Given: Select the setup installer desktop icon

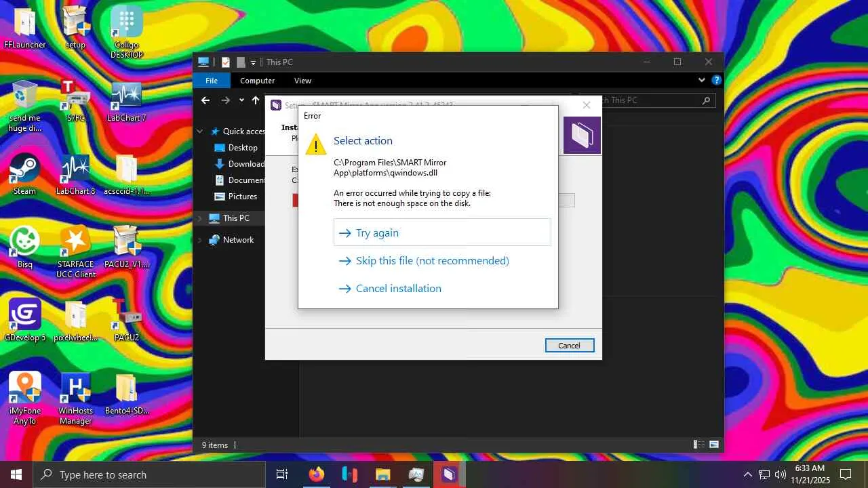Looking at the screenshot, I should pos(75,28).
